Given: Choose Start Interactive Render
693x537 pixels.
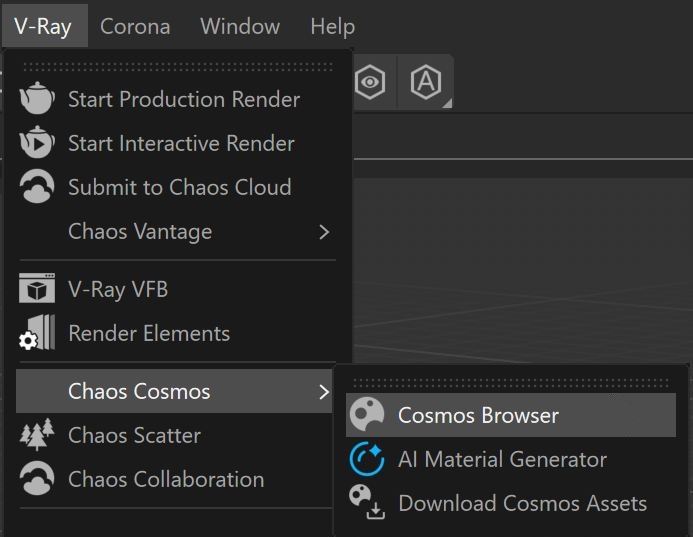Looking at the screenshot, I should point(175,143).
